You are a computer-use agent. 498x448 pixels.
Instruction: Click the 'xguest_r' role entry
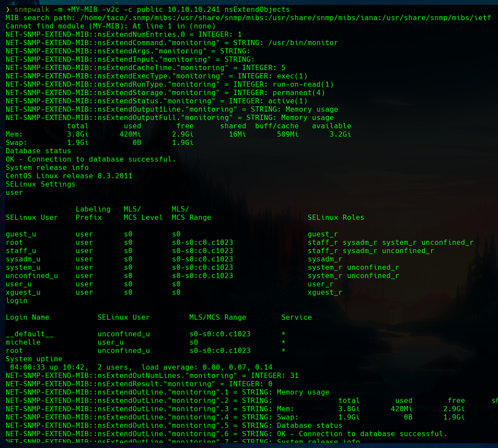325,293
